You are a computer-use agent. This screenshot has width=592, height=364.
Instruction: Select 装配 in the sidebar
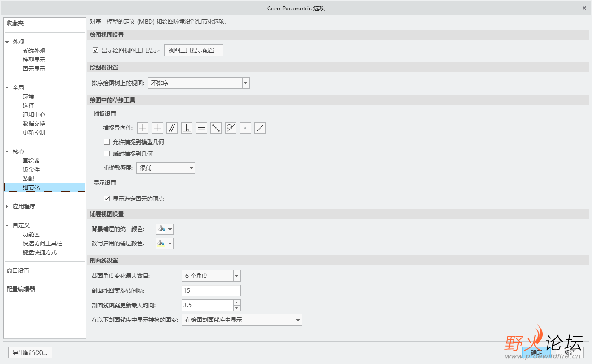click(x=28, y=179)
